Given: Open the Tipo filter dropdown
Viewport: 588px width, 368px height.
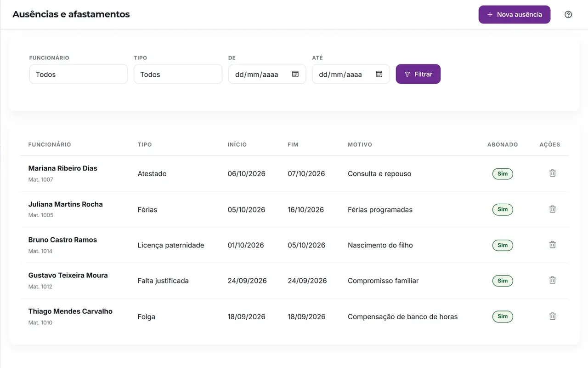Looking at the screenshot, I should (x=178, y=74).
